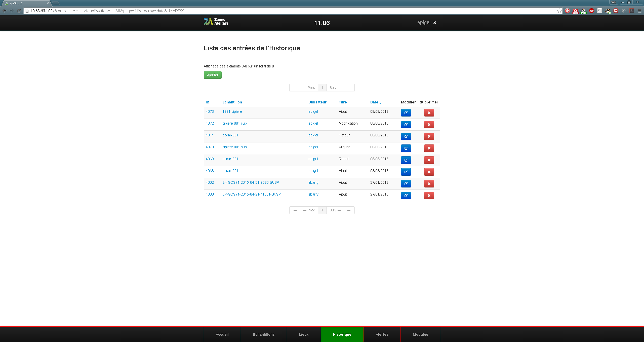Open Adblock Plus extension icon
This screenshot has width=644, height=342.
[591, 11]
